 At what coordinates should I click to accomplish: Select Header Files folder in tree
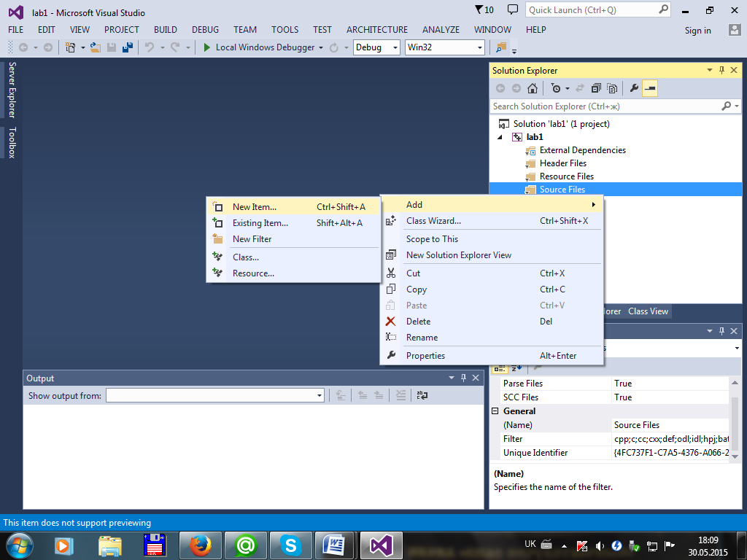click(x=563, y=163)
